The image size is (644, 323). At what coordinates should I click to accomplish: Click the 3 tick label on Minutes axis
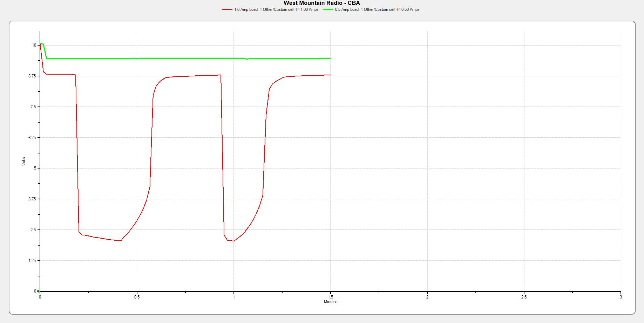click(x=621, y=297)
